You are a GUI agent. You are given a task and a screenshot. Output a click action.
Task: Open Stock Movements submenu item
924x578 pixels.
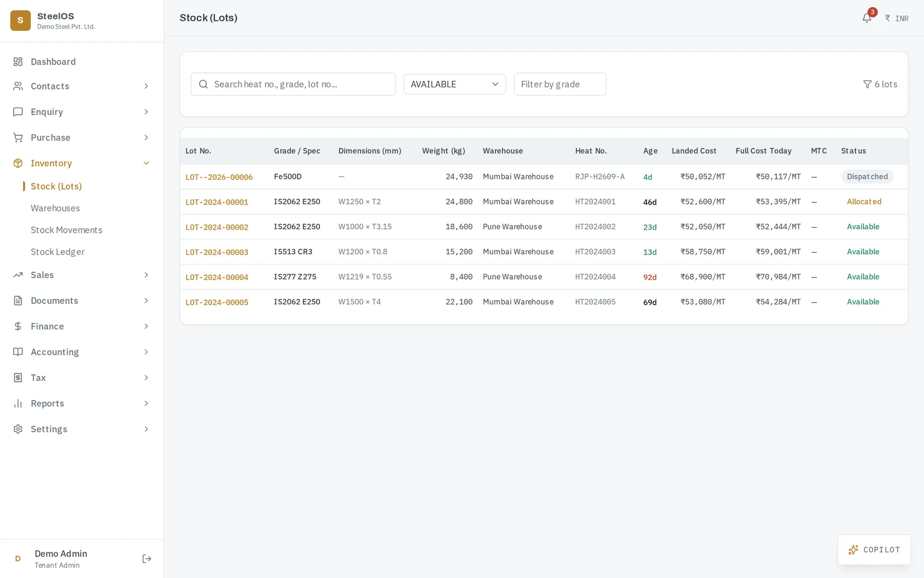click(x=67, y=230)
